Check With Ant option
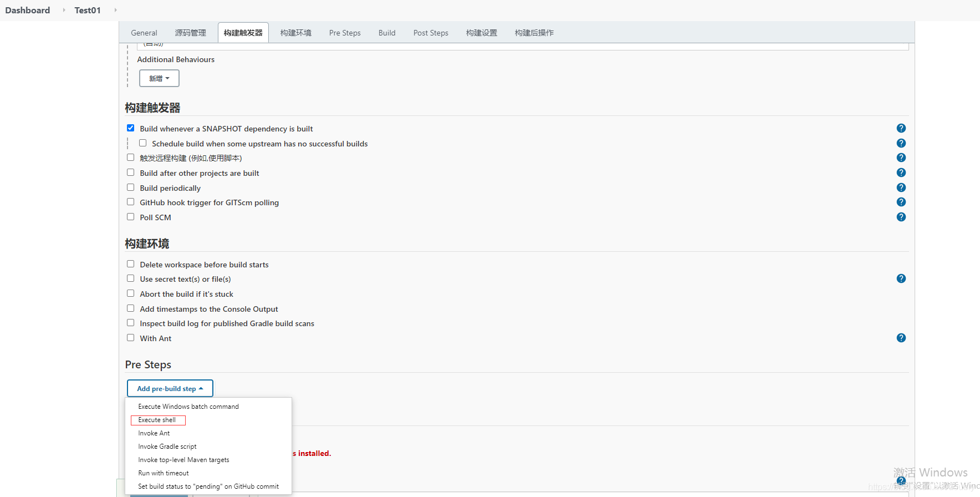The image size is (980, 497). tap(131, 338)
